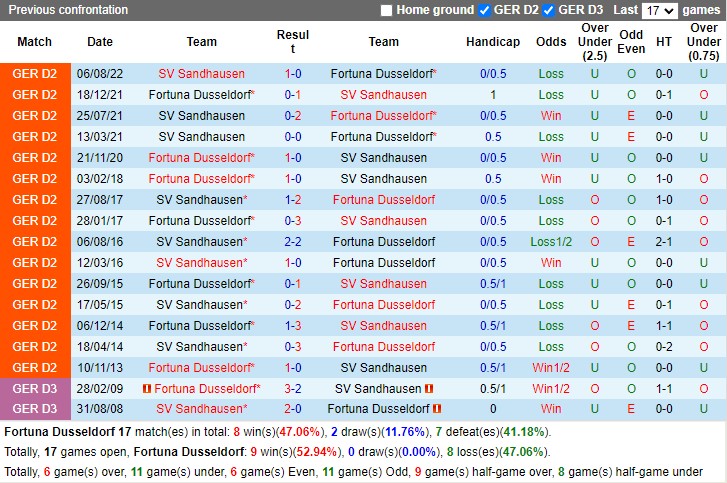Click the Win odds value on 03/02/18
The height and width of the screenshot is (483, 727).
point(551,179)
